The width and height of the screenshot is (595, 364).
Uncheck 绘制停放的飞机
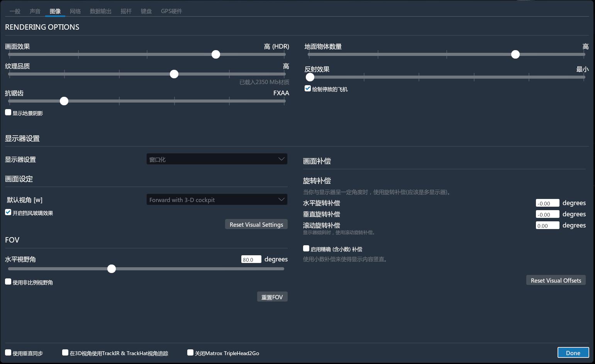tap(308, 88)
